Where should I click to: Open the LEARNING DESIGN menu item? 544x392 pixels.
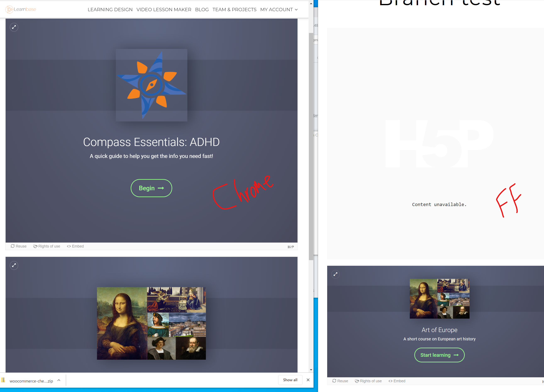tap(110, 10)
